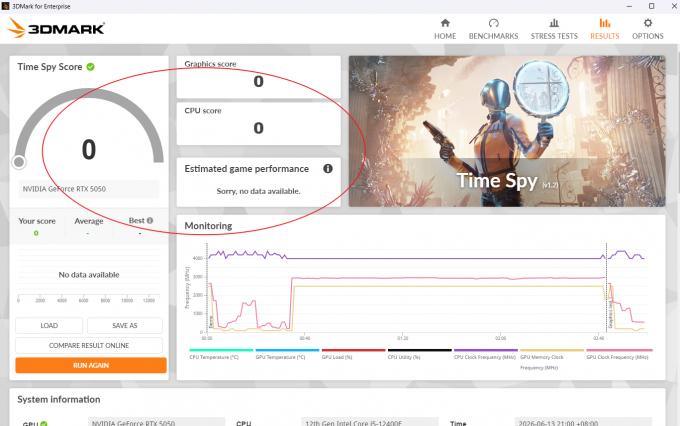Click the Best score info icon

coord(150,220)
